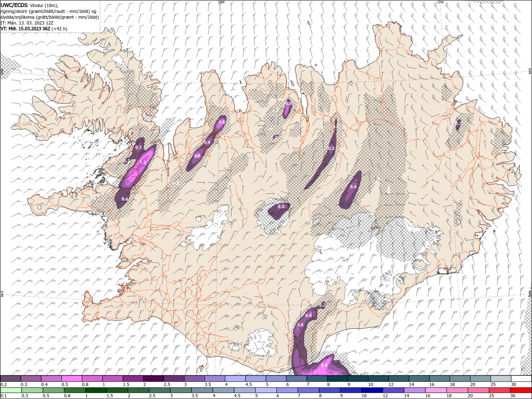
Task: Click the 'rigning/skúrir' legend description line
Action: click(48, 11)
